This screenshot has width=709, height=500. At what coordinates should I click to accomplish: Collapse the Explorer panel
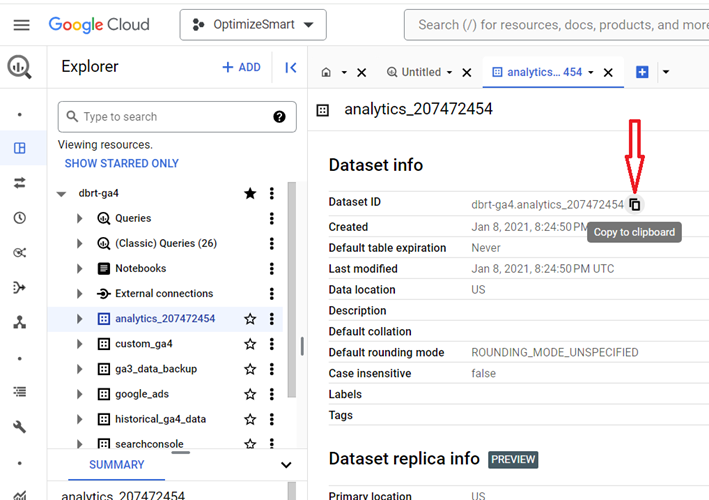291,68
